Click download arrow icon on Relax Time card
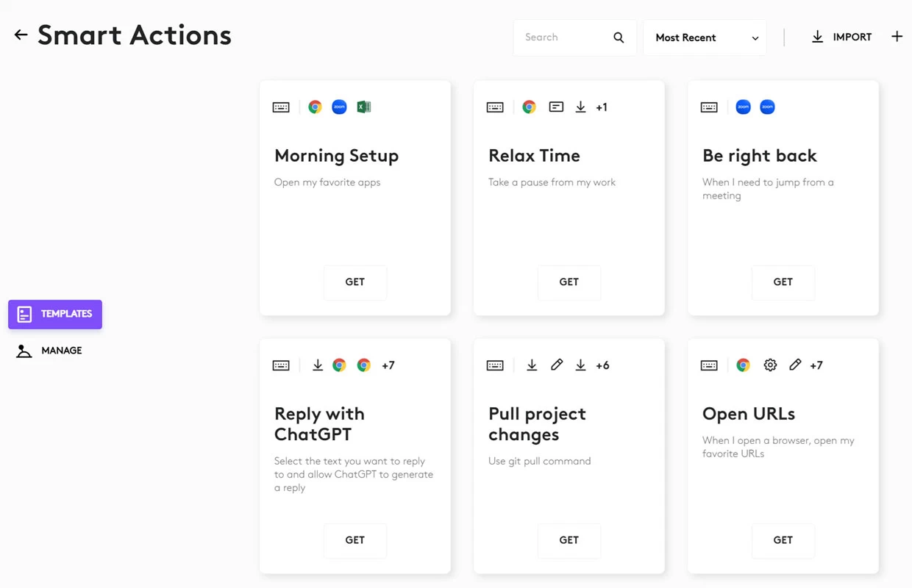The height and width of the screenshot is (588, 912). click(x=580, y=107)
